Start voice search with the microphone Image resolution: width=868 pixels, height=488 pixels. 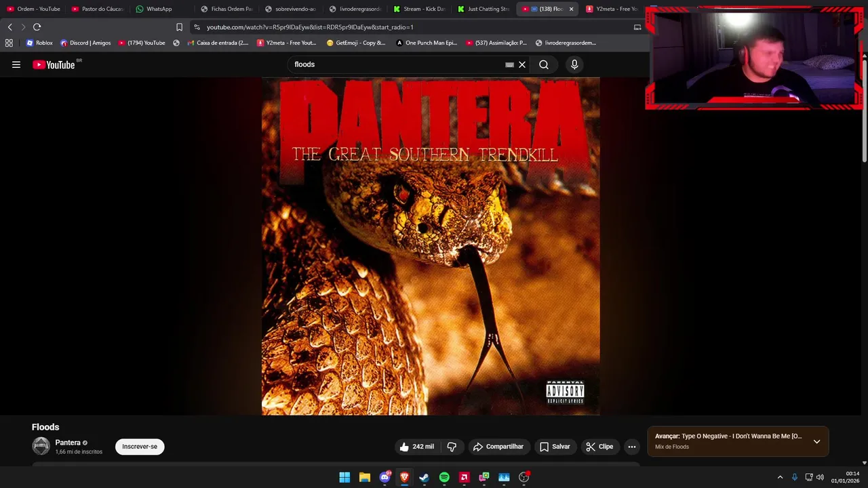coord(574,64)
